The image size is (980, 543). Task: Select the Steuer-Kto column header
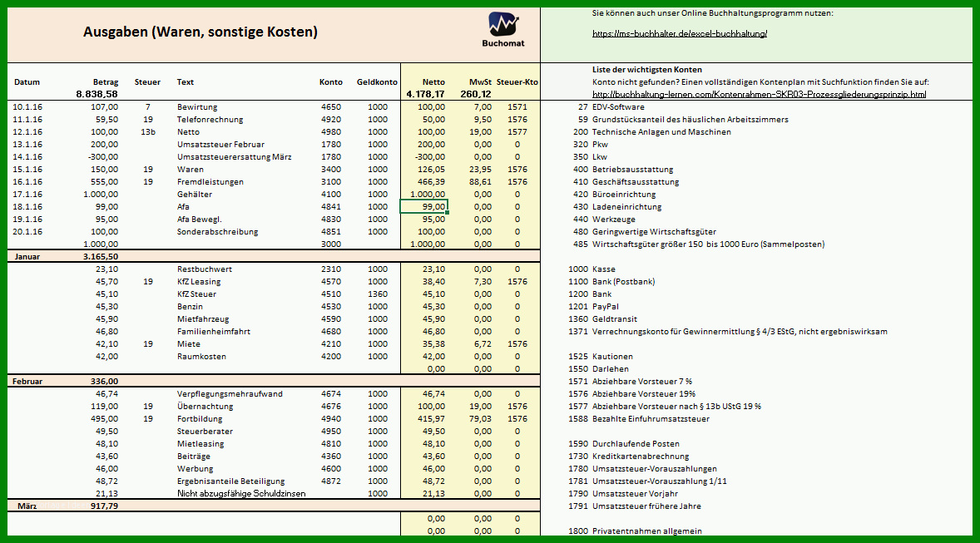click(x=517, y=81)
